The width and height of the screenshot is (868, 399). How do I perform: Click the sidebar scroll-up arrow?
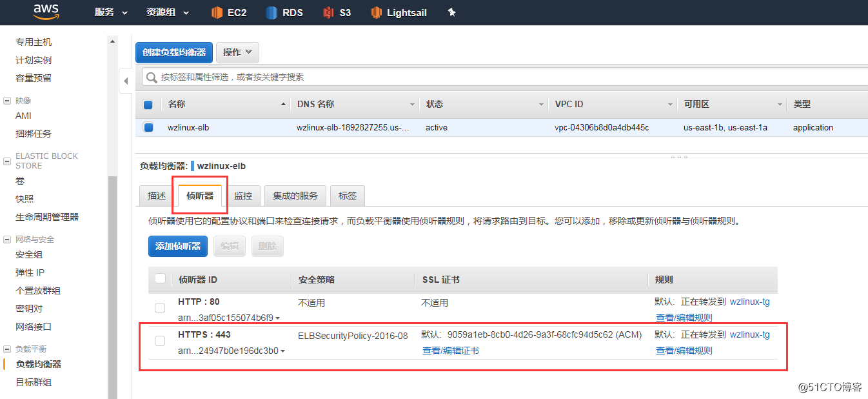(x=113, y=42)
